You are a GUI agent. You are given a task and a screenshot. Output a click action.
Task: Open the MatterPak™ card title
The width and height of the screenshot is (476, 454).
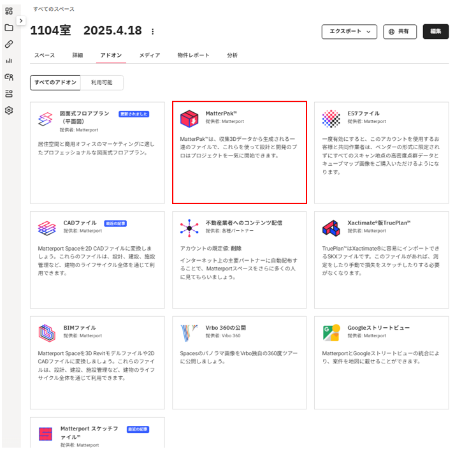pos(221,113)
